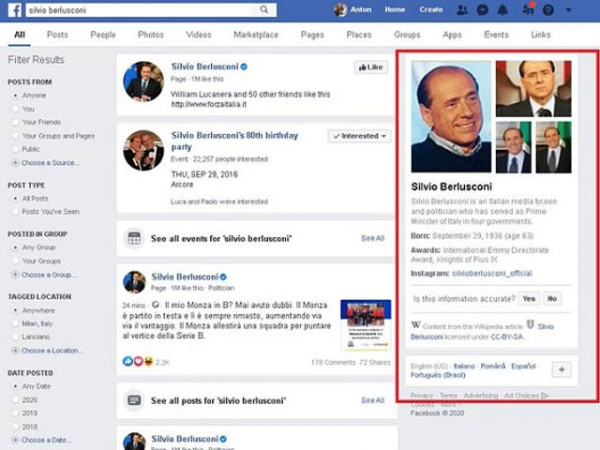Click verified badge next to top Silvio Berlusconi result
Viewport: 600px width, 450px height.
point(244,67)
